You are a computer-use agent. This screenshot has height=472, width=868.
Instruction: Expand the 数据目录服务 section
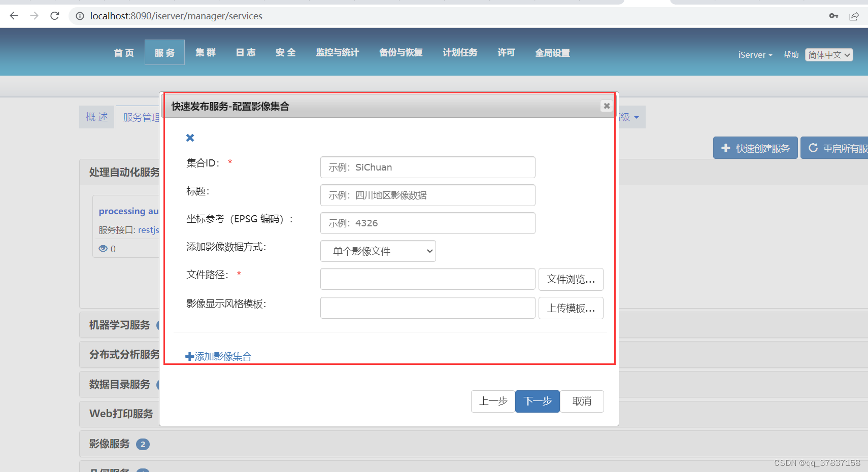point(119,384)
